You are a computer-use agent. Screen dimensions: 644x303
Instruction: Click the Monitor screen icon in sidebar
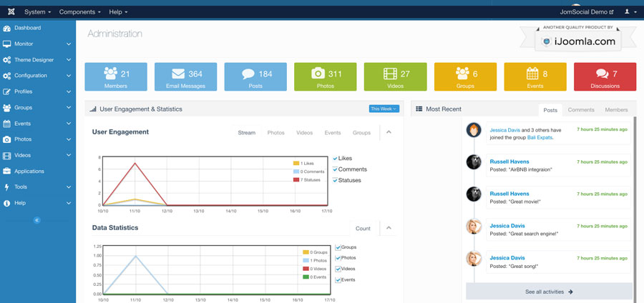pyautogui.click(x=6, y=44)
